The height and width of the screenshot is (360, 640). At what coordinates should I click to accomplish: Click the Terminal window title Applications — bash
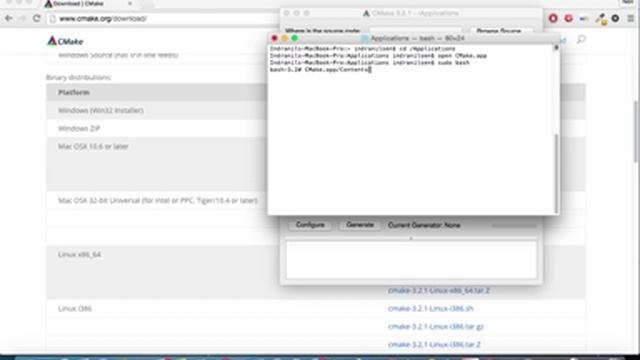click(x=417, y=38)
